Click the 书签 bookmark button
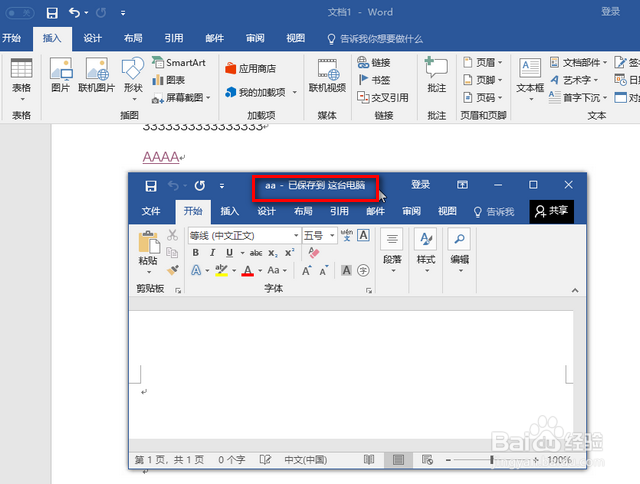This screenshot has height=484, width=640. pyautogui.click(x=374, y=80)
